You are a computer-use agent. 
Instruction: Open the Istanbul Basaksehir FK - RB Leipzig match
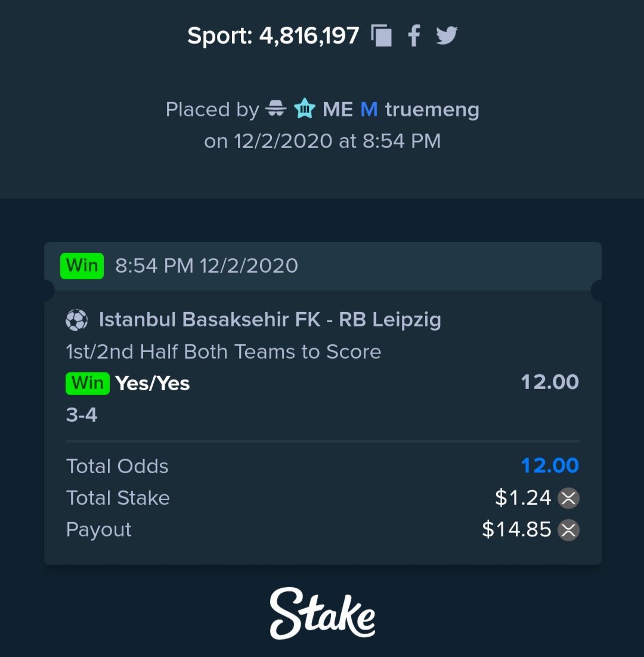(x=270, y=320)
